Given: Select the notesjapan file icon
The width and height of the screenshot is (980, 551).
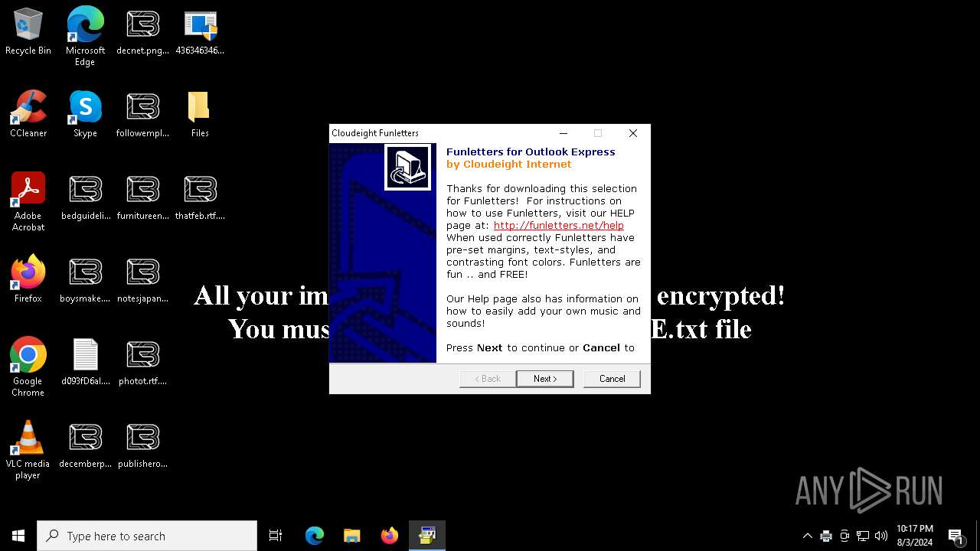Looking at the screenshot, I should tap(142, 279).
